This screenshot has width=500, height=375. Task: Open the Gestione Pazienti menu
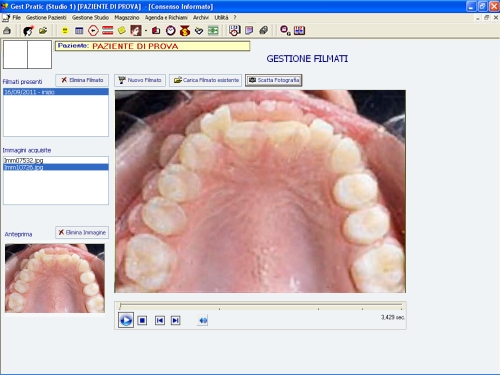(x=46, y=18)
